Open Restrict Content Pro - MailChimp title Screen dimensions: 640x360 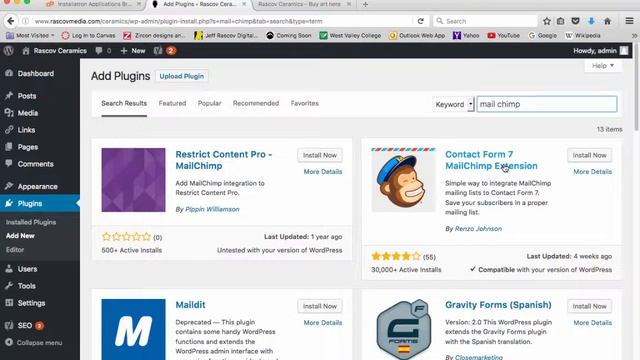tap(224, 160)
